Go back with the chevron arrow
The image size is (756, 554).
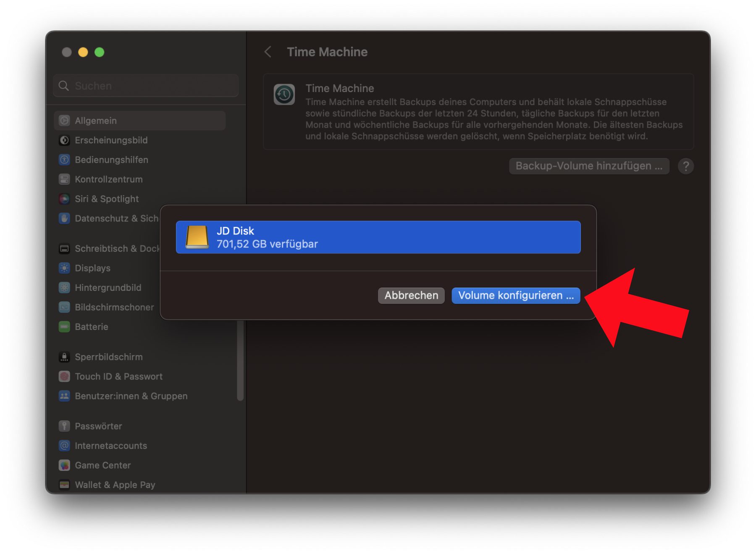pos(268,52)
